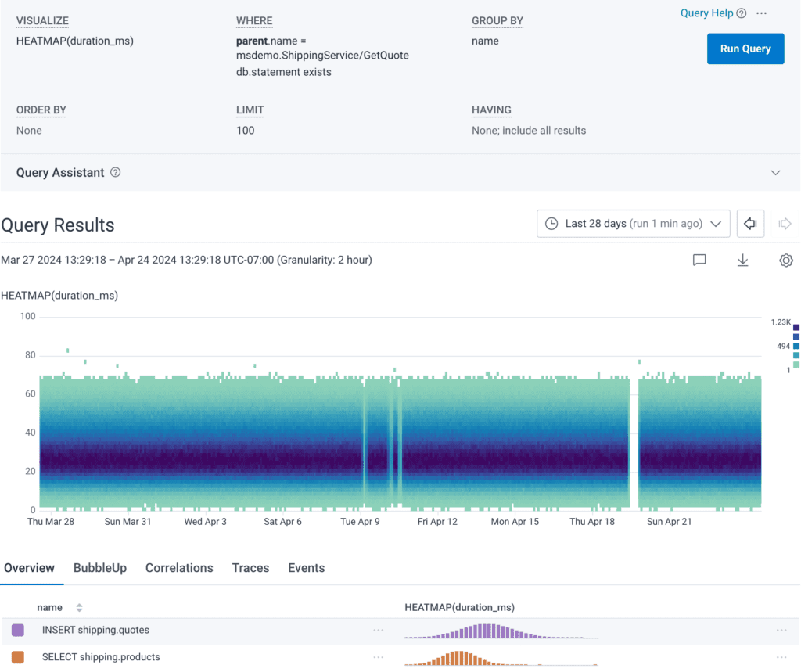Open row options for INSERT shipping.quotes
The image size is (801, 672).
[x=379, y=630]
